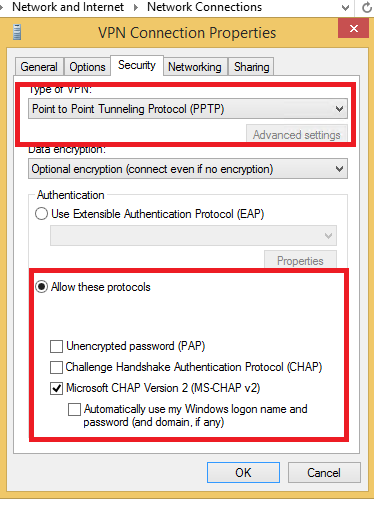Click the refresh icon in address bar
The image size is (374, 510).
367,7
